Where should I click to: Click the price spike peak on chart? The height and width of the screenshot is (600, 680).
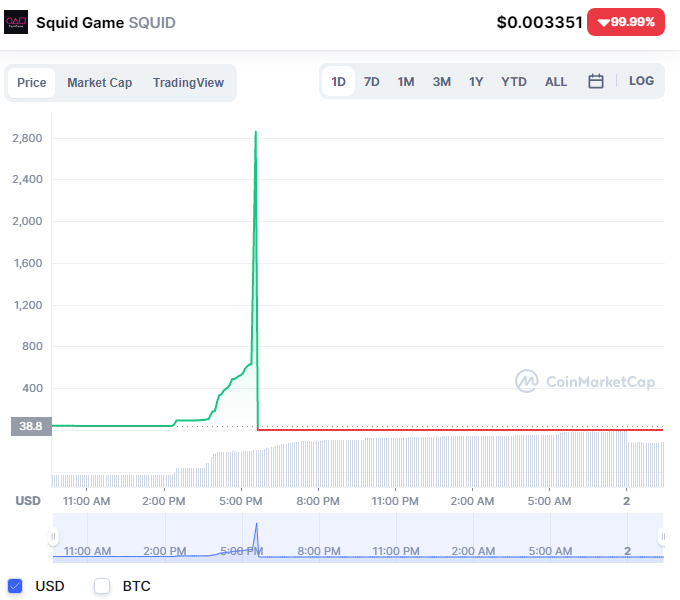256,132
